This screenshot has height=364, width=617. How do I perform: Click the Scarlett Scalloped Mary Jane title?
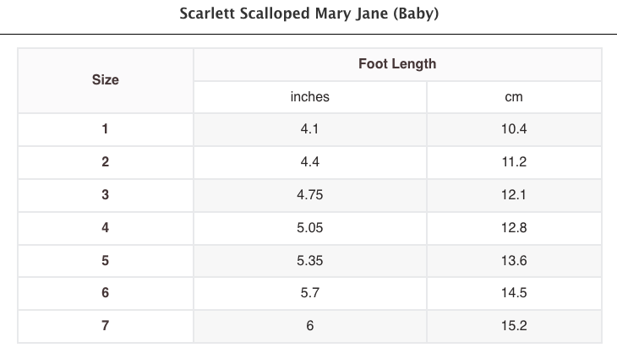(308, 15)
